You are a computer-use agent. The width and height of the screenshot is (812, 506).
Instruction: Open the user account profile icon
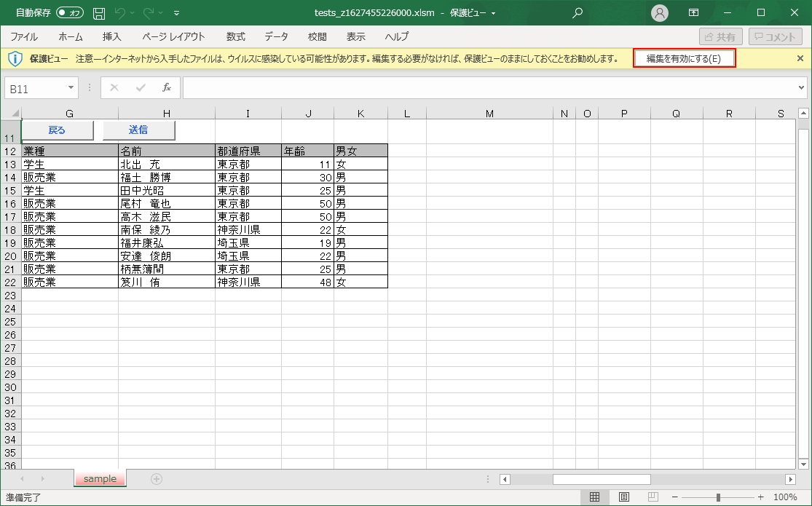click(659, 13)
